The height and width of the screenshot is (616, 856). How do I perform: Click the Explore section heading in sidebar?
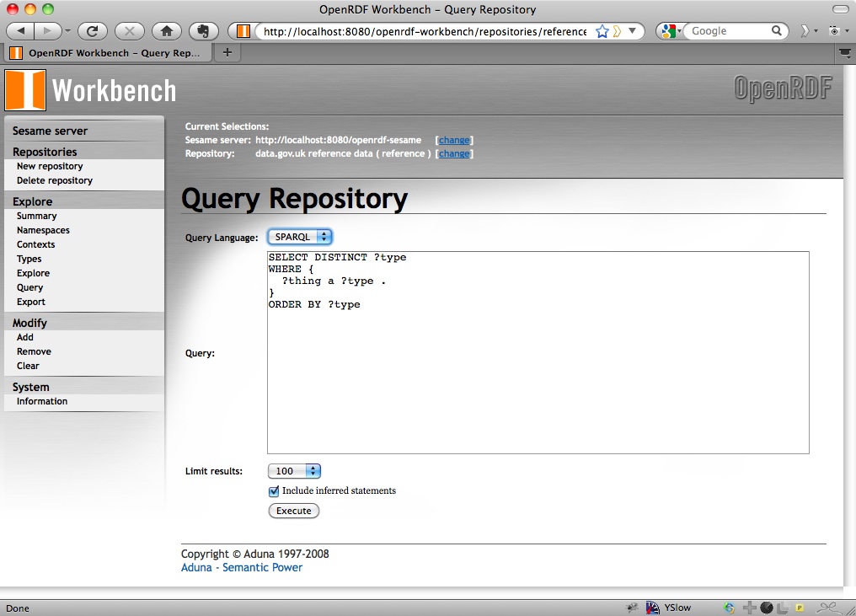[x=33, y=201]
